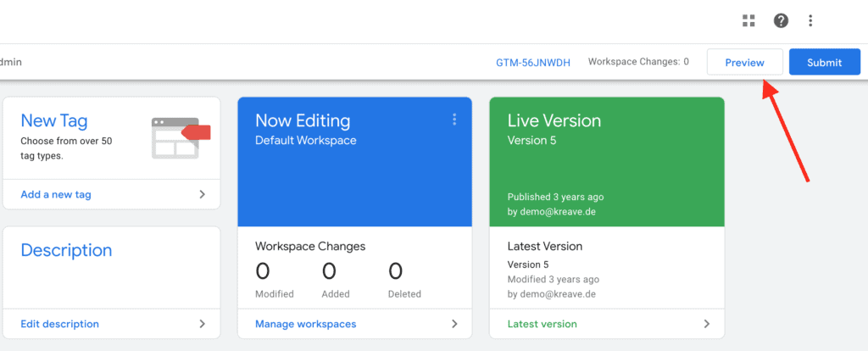The width and height of the screenshot is (868, 351).
Task: Click Default Workspace label
Action: point(305,141)
